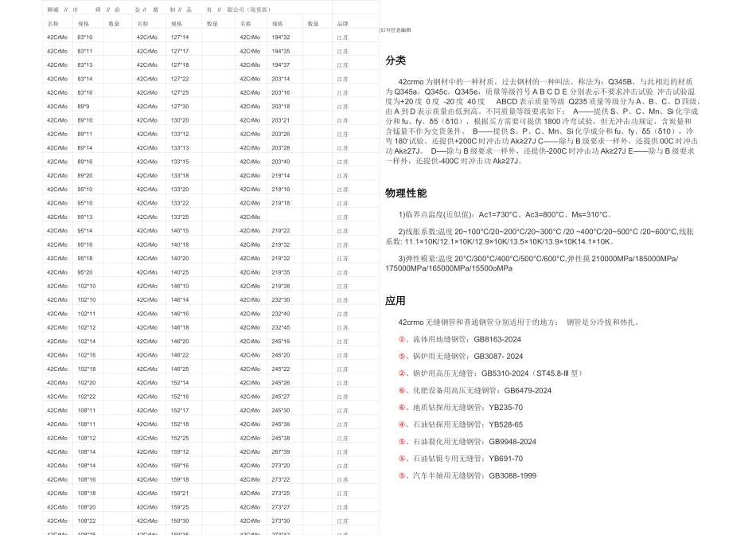Select the 江苏 cell in the 273*27 row

click(x=342, y=507)
